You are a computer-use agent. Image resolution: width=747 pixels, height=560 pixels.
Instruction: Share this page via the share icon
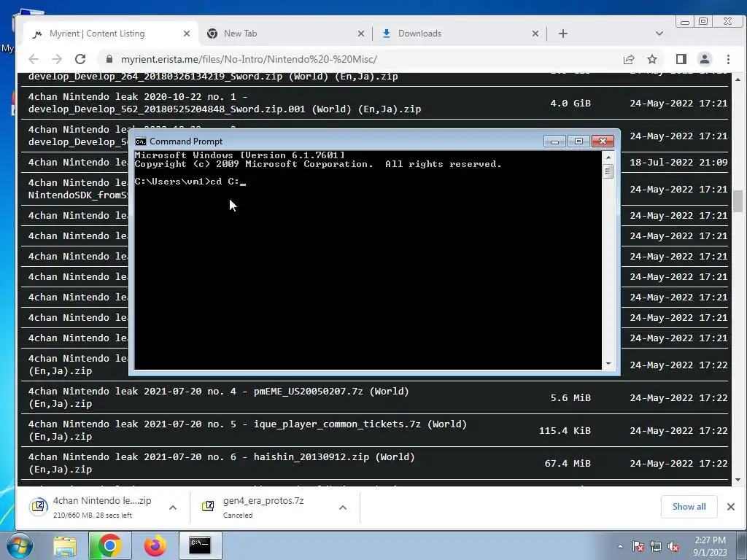(x=628, y=59)
